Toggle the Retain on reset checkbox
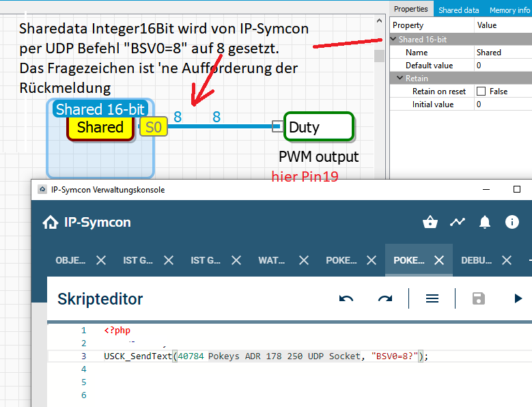 (481, 92)
